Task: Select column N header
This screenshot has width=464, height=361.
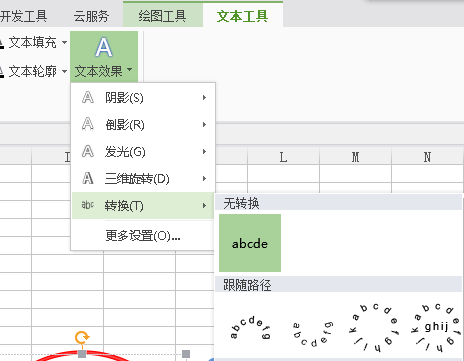Action: 427,157
